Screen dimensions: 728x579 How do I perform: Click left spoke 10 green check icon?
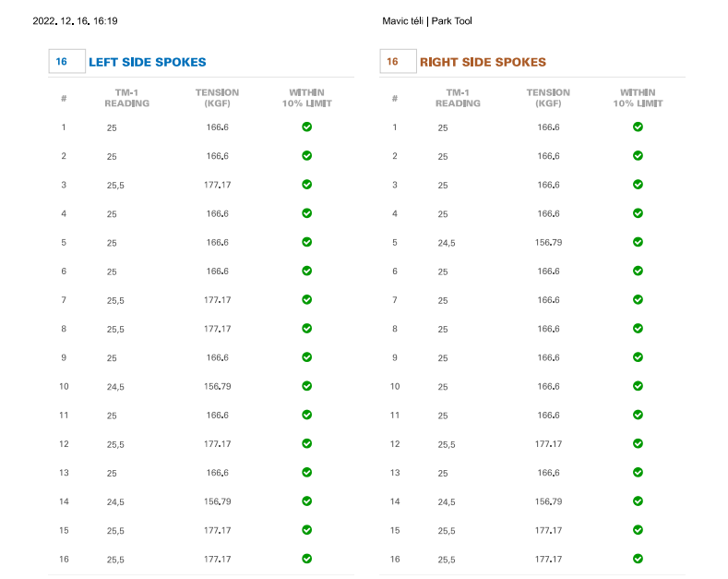point(306,386)
